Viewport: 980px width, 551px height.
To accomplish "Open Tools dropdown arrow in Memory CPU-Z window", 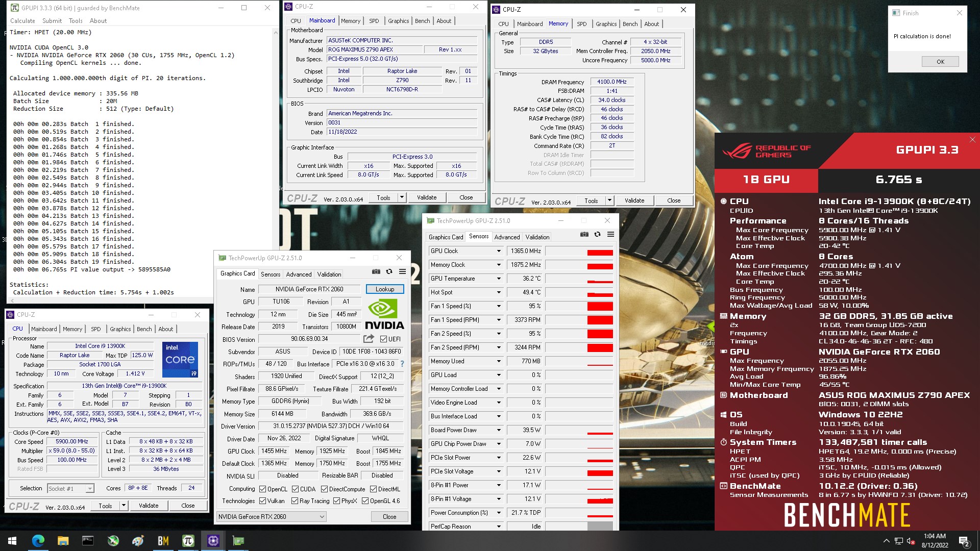I will (x=609, y=201).
